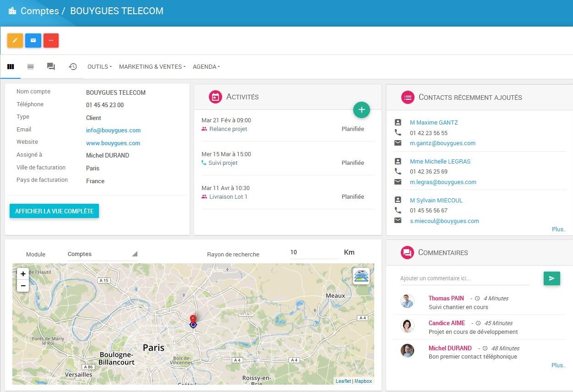Zoom in on the map
Viewport: 573px width, 392px height.
[x=23, y=274]
